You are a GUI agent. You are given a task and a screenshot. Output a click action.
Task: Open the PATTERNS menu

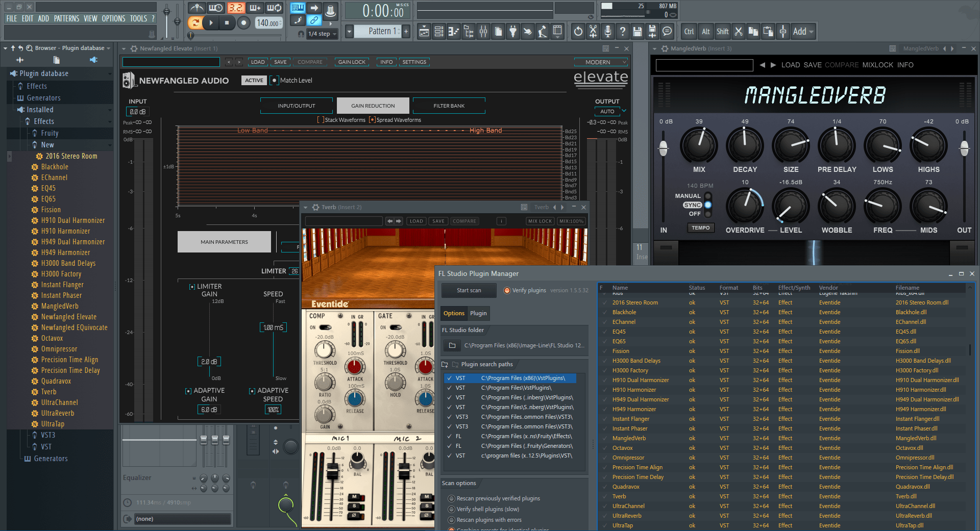[66, 18]
